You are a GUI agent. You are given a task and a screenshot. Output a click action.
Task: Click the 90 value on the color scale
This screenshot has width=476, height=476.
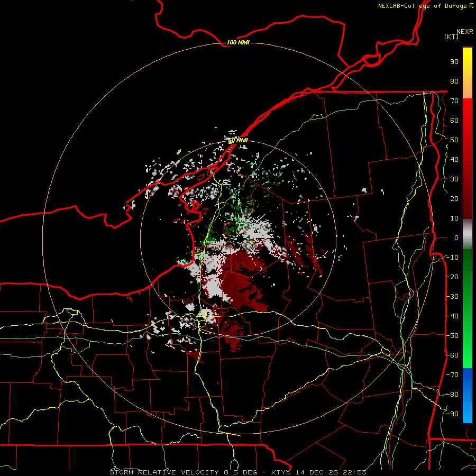(454, 62)
